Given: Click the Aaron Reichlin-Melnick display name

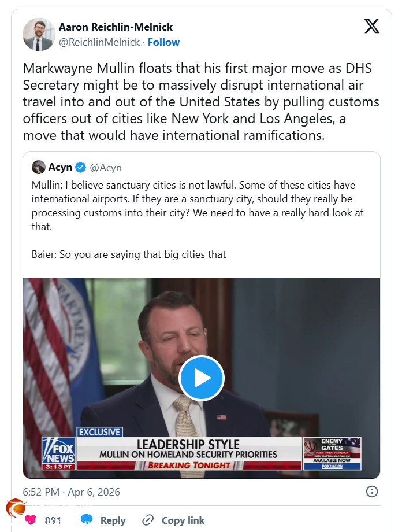Looking at the screenshot, I should point(116,27).
